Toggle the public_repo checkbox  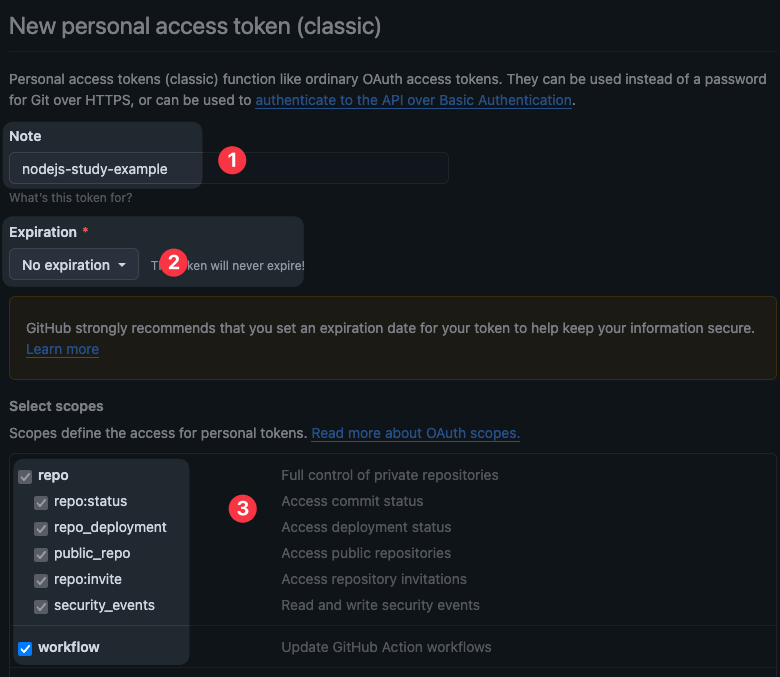pos(41,554)
